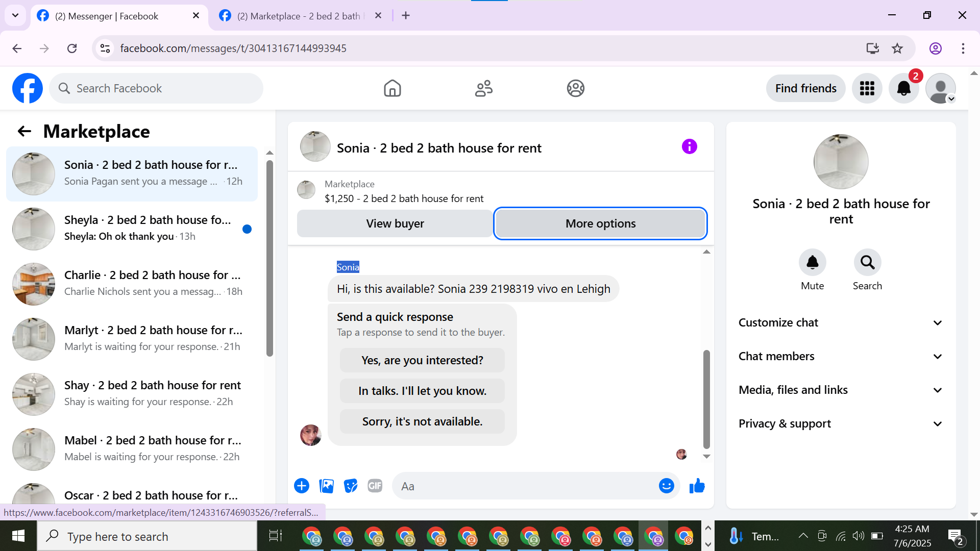Open Sonia's conversation in the list
Screen dimensions: 980x551
(x=132, y=173)
